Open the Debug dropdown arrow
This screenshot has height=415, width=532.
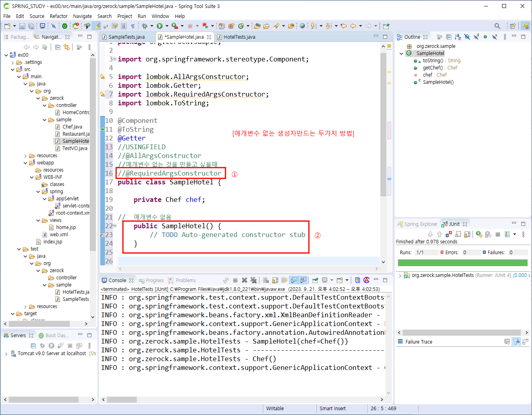[152, 26]
